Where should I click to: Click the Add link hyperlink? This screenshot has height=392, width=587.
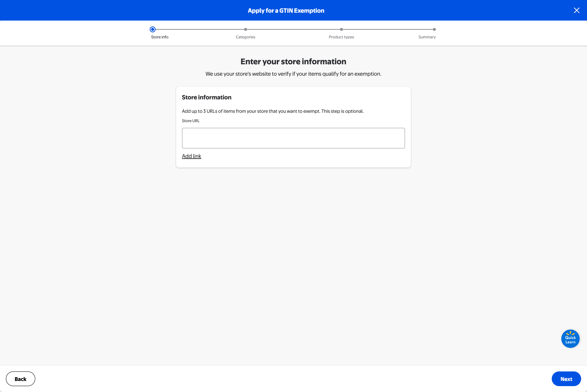click(x=191, y=156)
